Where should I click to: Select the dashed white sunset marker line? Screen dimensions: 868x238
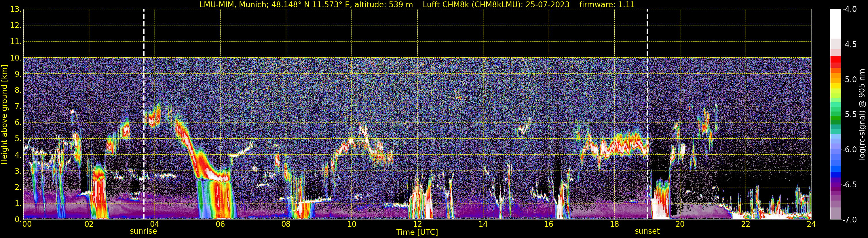647,114
